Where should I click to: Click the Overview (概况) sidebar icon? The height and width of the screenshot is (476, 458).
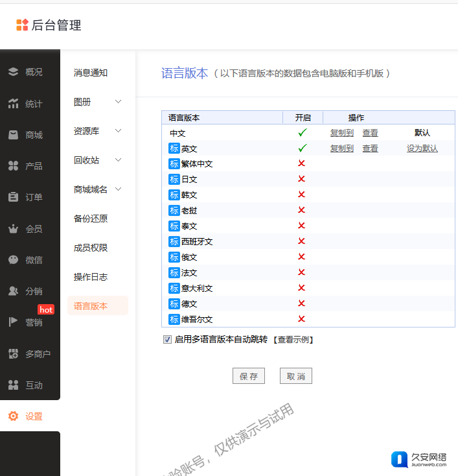pyautogui.click(x=13, y=72)
